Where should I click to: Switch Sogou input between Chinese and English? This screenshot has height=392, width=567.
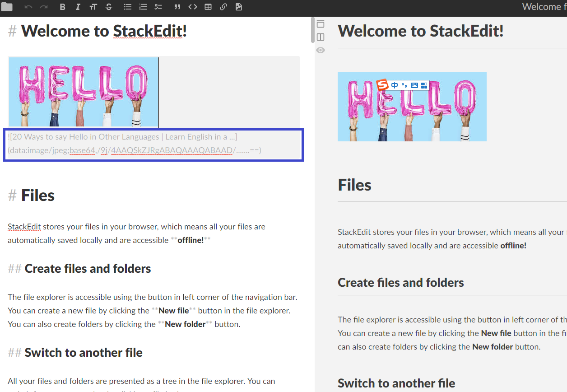click(x=394, y=85)
